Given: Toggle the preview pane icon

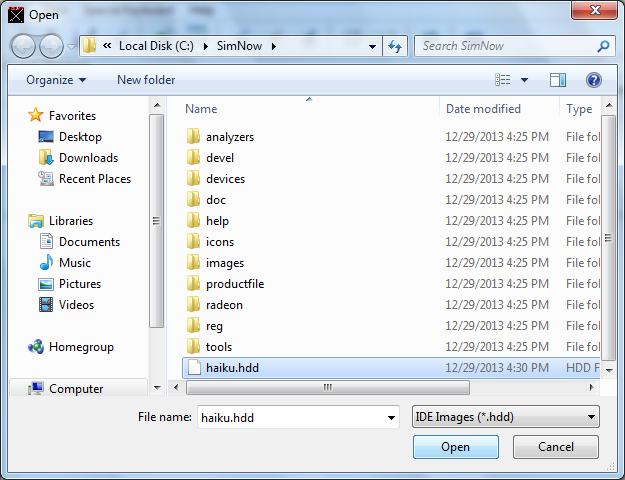Looking at the screenshot, I should (x=558, y=80).
